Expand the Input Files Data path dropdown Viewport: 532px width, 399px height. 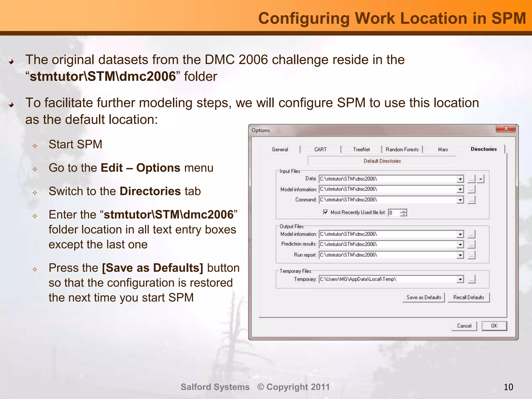(460, 179)
